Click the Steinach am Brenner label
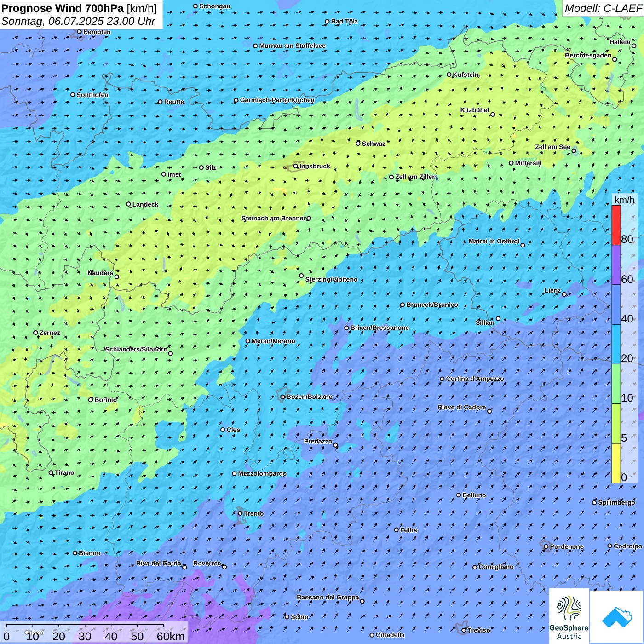The width and height of the screenshot is (644, 644). click(x=274, y=218)
